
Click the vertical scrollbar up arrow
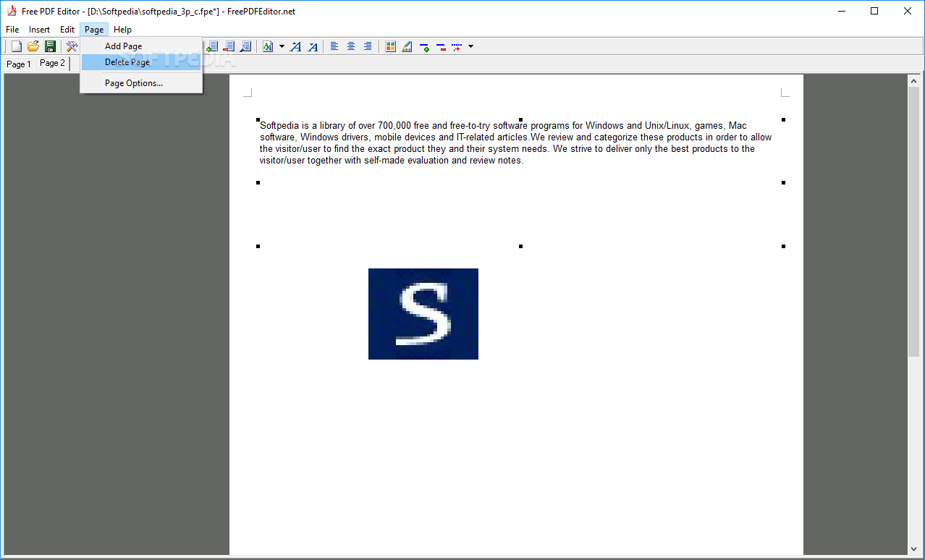914,81
